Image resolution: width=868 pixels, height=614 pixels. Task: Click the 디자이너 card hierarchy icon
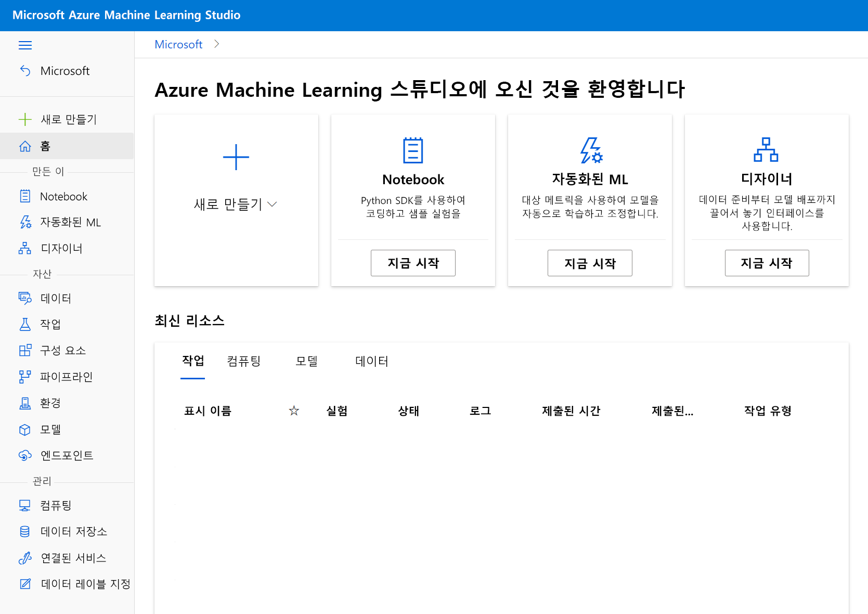[x=766, y=150]
